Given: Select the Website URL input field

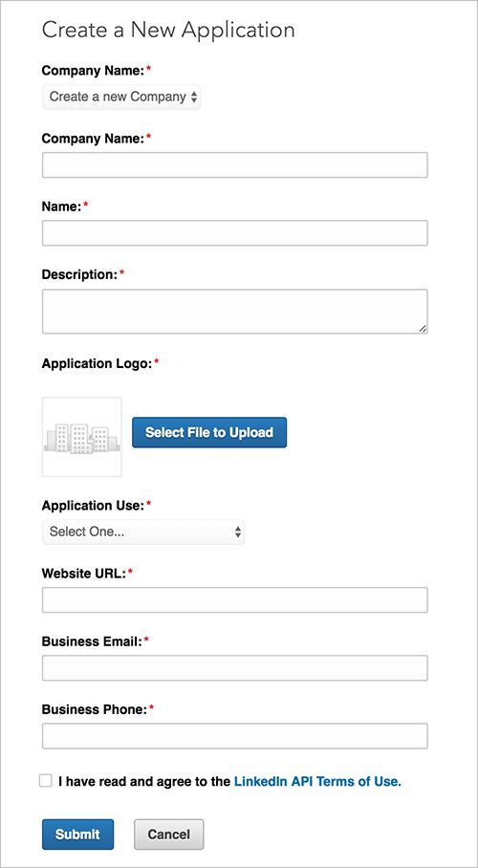Looking at the screenshot, I should coord(235,600).
